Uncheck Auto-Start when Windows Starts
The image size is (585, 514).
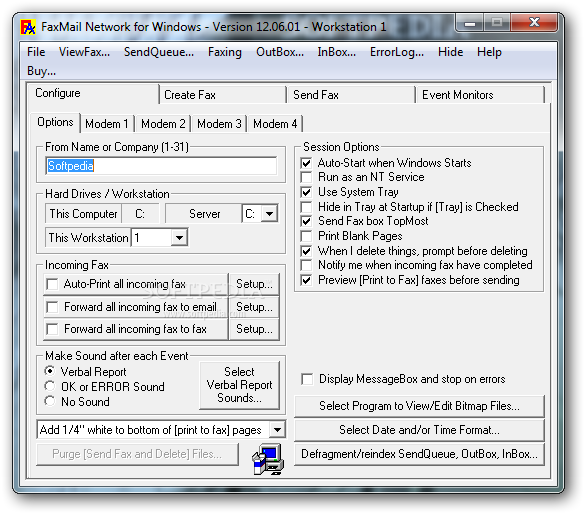click(x=306, y=163)
